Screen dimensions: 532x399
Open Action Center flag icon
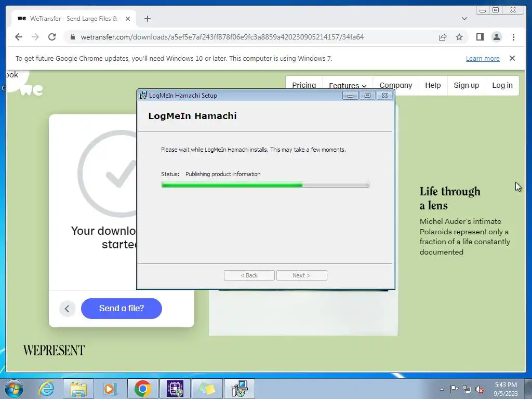point(454,389)
